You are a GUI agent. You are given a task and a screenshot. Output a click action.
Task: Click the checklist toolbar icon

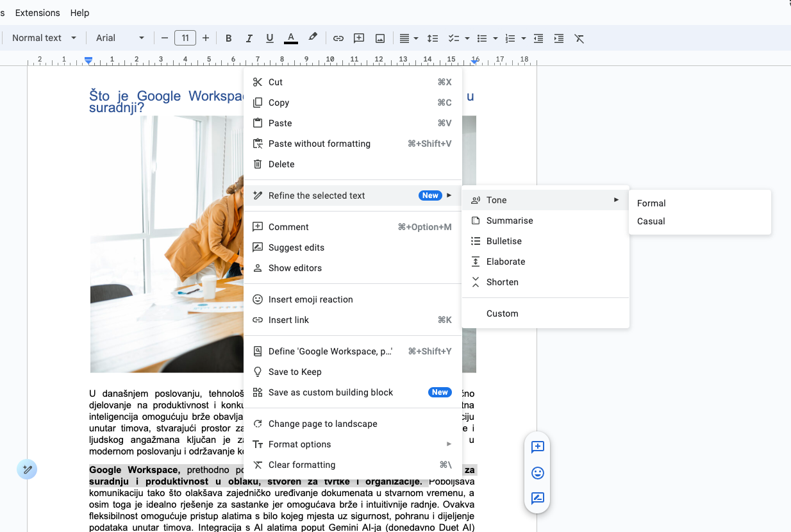click(453, 38)
